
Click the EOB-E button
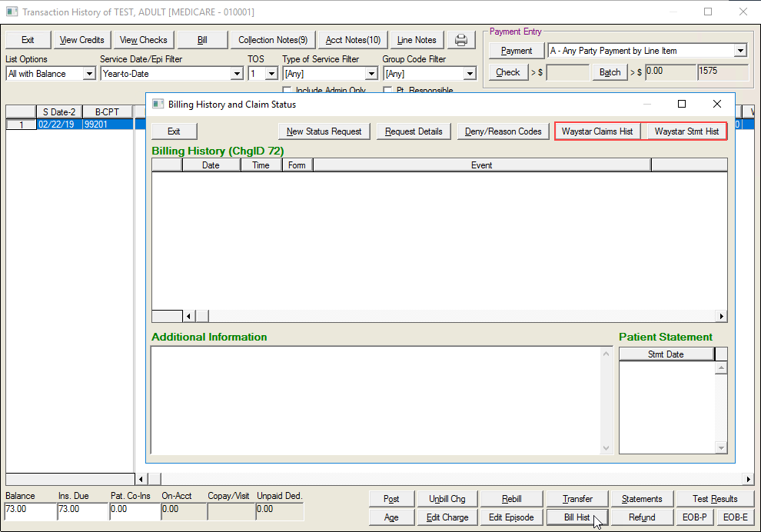pos(736,517)
